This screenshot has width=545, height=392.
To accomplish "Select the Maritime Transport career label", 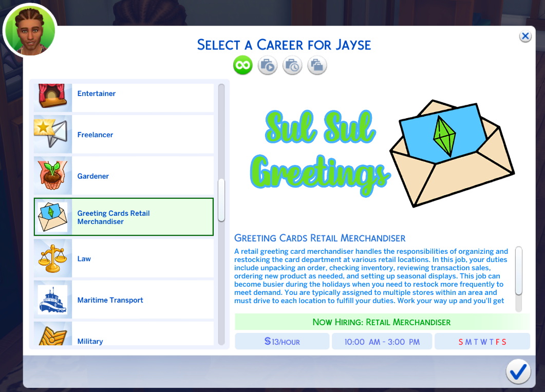I will pos(110,300).
